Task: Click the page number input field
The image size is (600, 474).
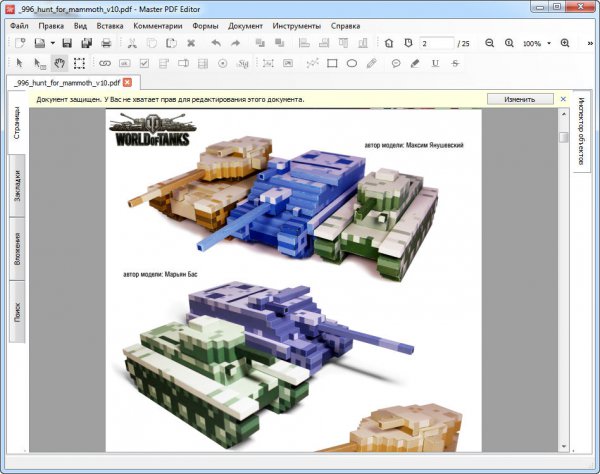Action: (x=437, y=43)
